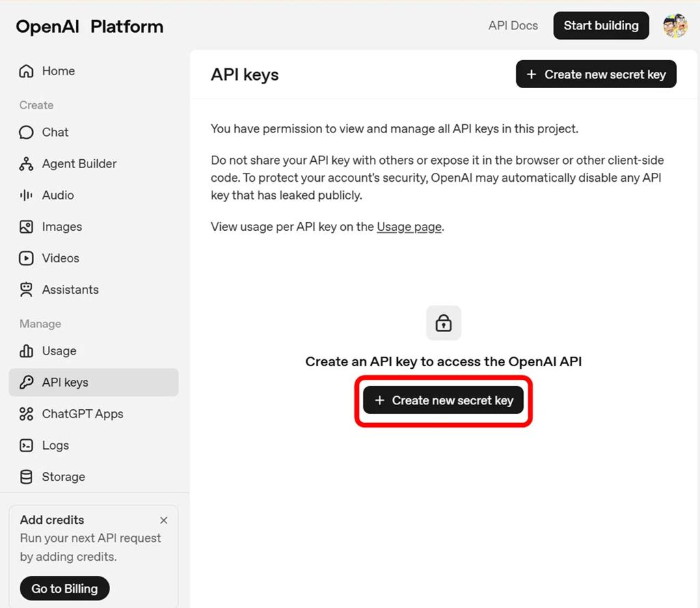Click the Home house icon
Viewport: 700px width, 608px height.
click(27, 71)
